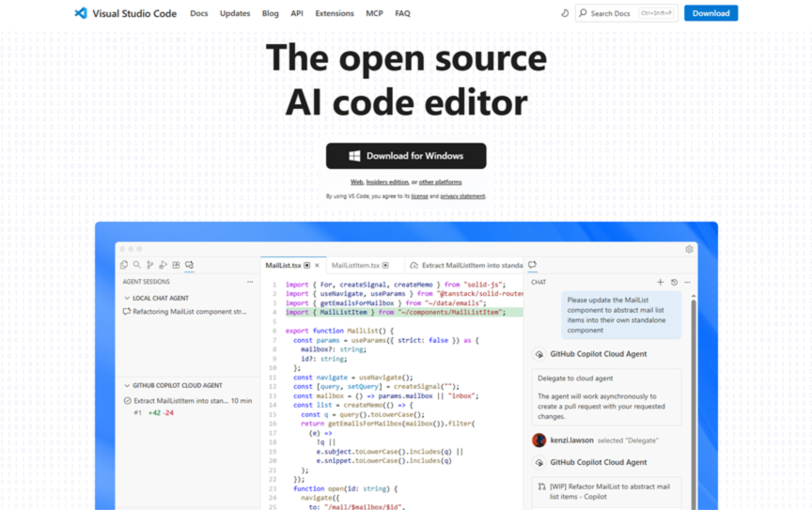This screenshot has height=510, width=812.
Task: Open the other platforms link
Action: point(440,182)
